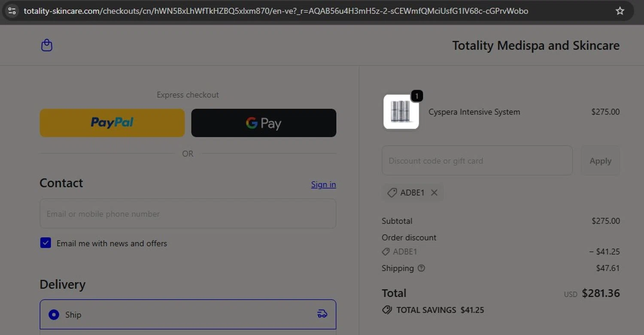
Task: Click the $275.00 price beside the product name
Action: click(x=605, y=112)
